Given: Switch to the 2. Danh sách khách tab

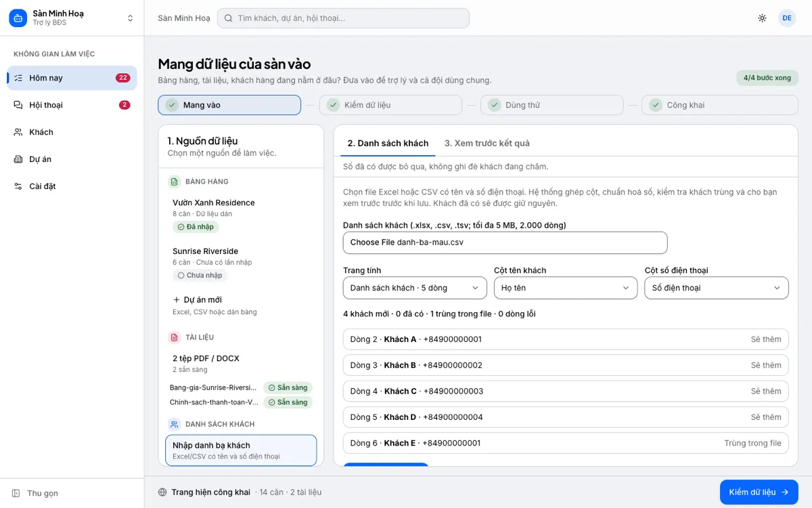Looking at the screenshot, I should [388, 144].
